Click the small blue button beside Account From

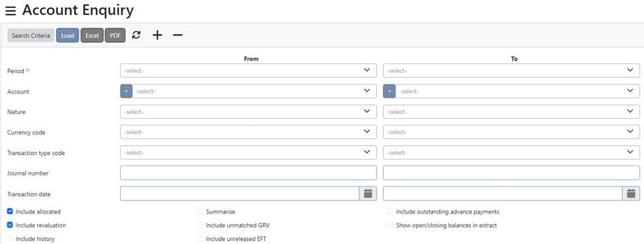tap(126, 92)
